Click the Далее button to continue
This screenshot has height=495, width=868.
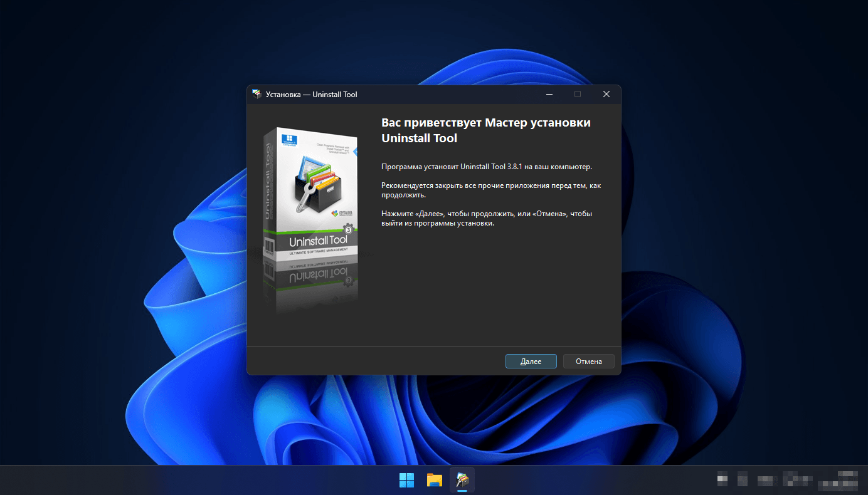point(531,362)
